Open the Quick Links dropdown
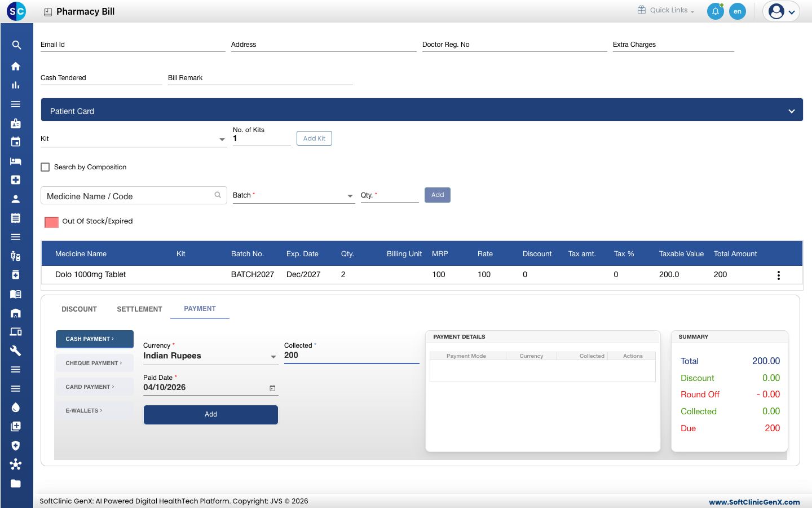Screen dimensions: 812x508 click(x=666, y=10)
